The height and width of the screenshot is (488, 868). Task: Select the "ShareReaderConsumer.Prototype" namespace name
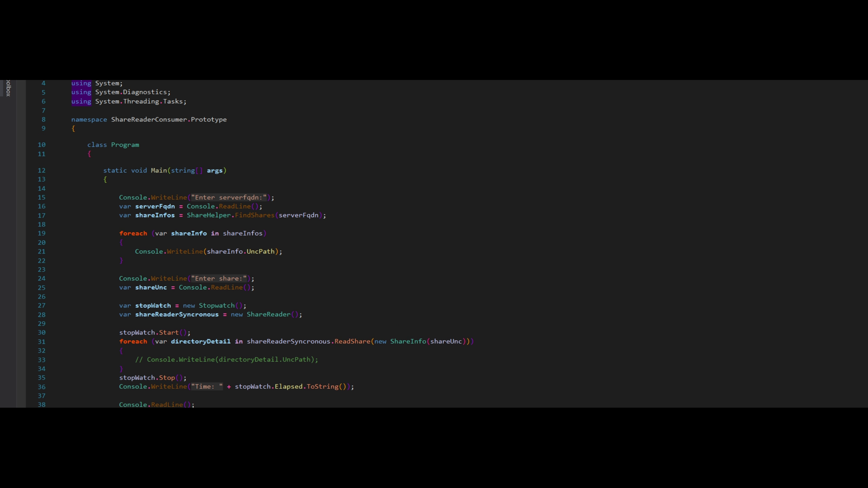(169, 120)
